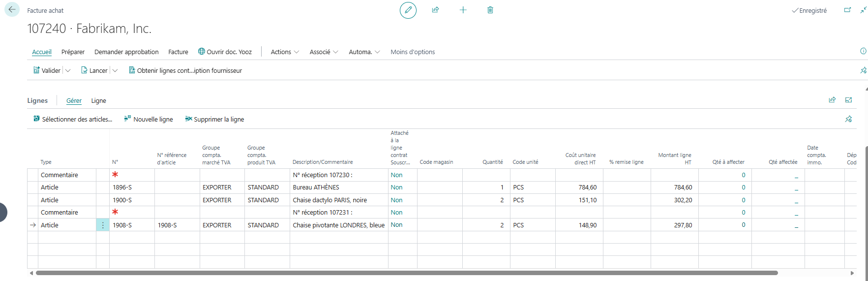Switch to the Préparer tab
This screenshot has width=868, height=281.
[x=73, y=52]
